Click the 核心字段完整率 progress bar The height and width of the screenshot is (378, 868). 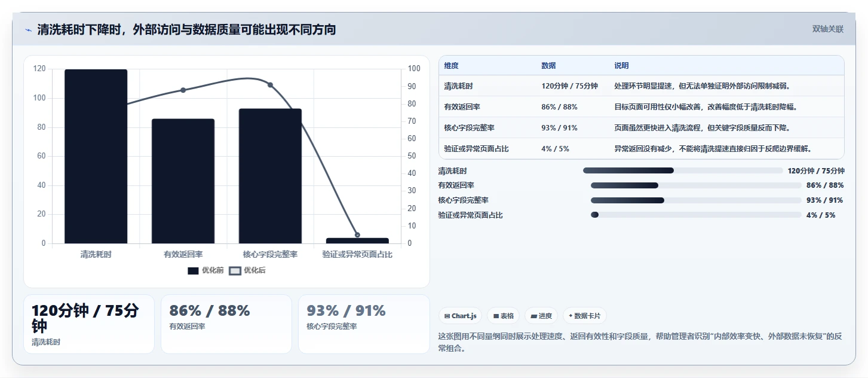pos(696,200)
